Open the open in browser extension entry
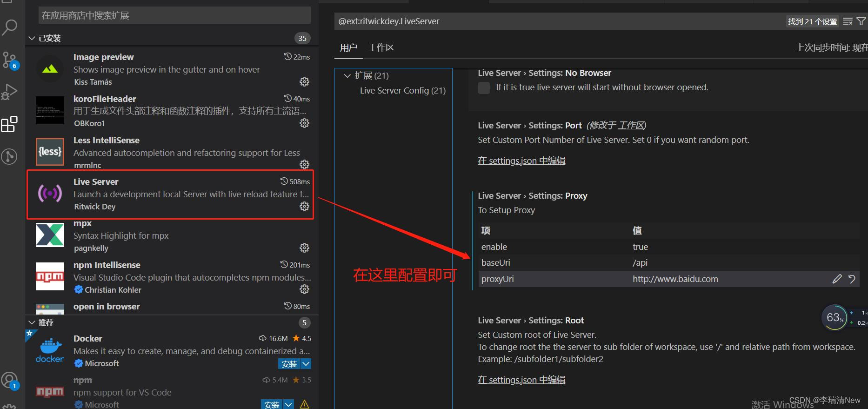The height and width of the screenshot is (409, 868). [x=172, y=307]
